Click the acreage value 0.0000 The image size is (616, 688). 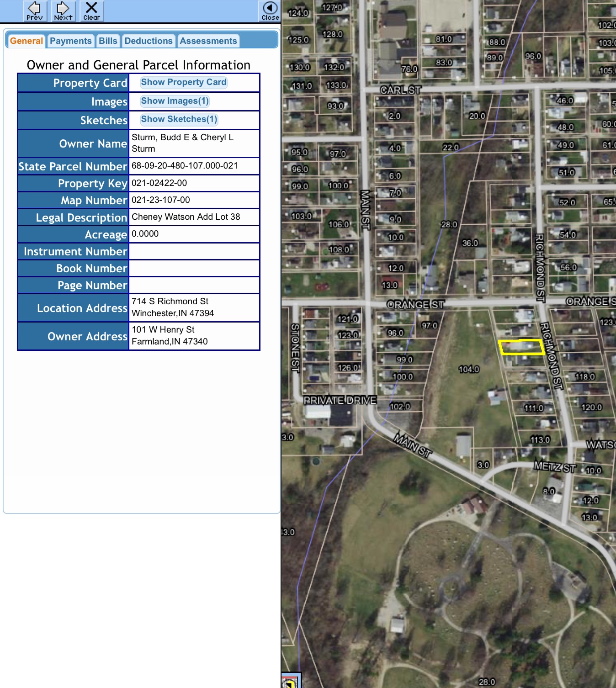point(145,234)
